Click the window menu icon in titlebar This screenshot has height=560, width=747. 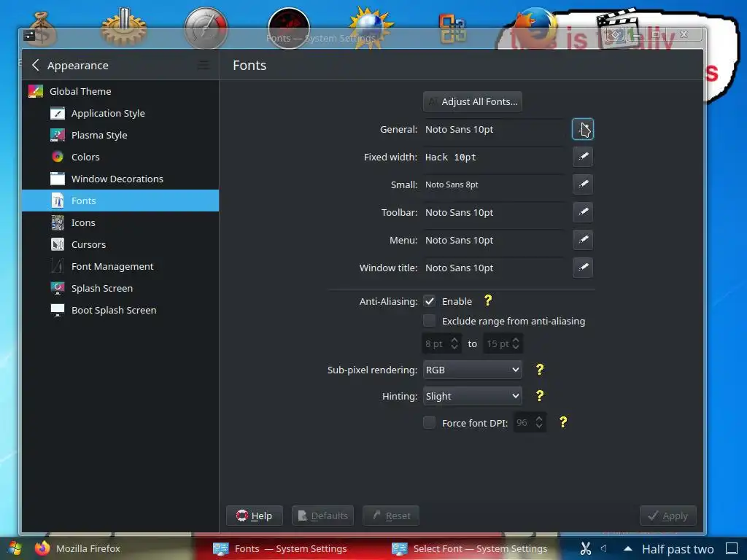tap(29, 35)
